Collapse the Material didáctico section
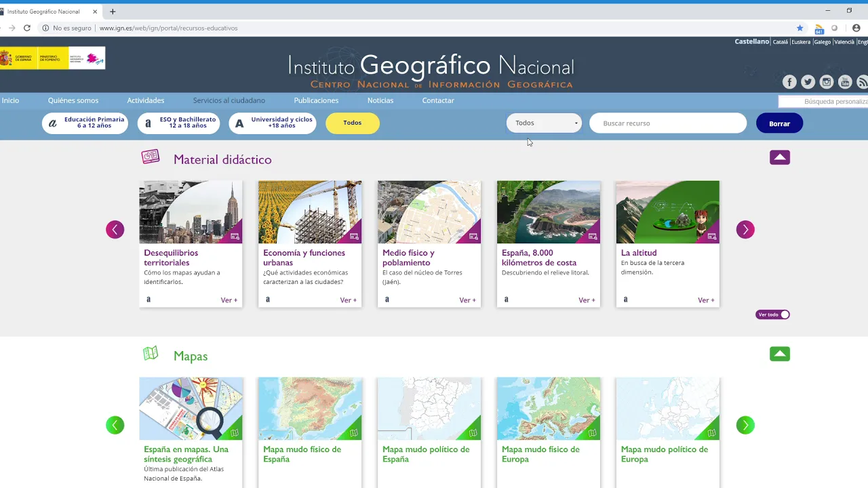 [x=780, y=157]
